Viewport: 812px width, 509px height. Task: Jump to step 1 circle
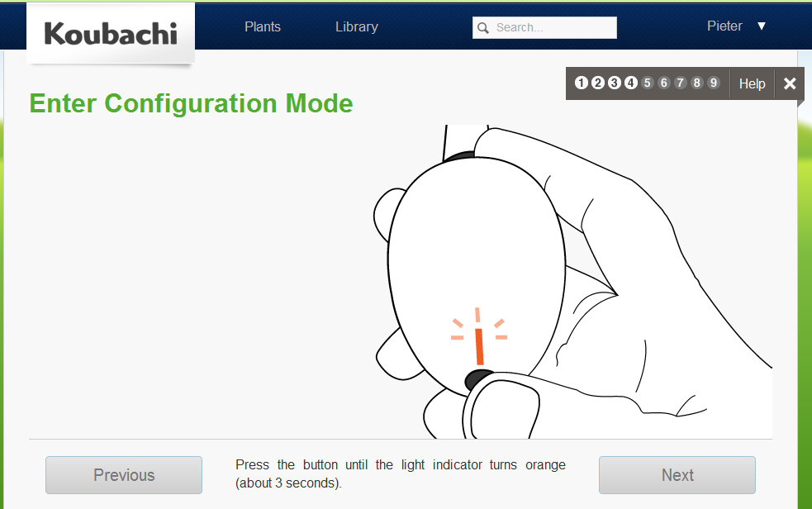pos(581,83)
